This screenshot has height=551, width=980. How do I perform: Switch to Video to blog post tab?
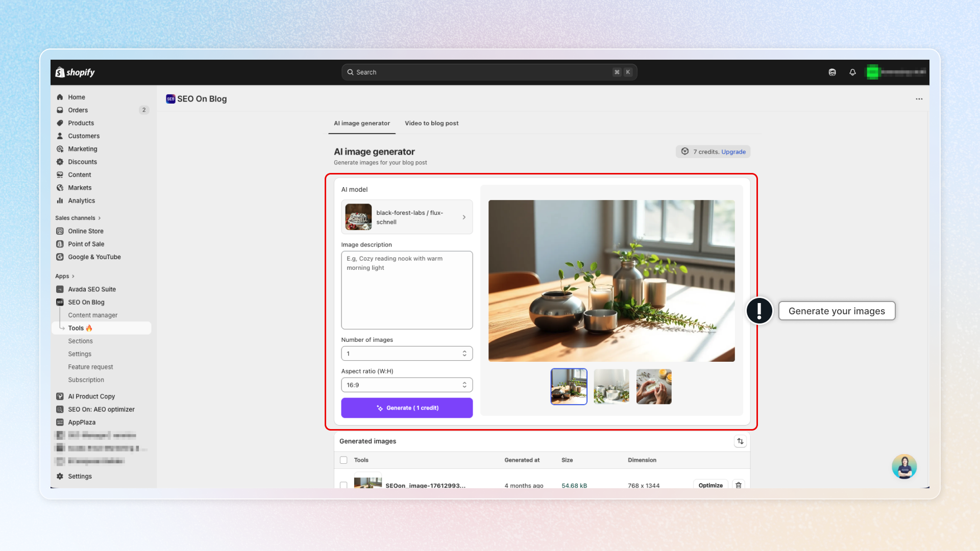pos(431,123)
